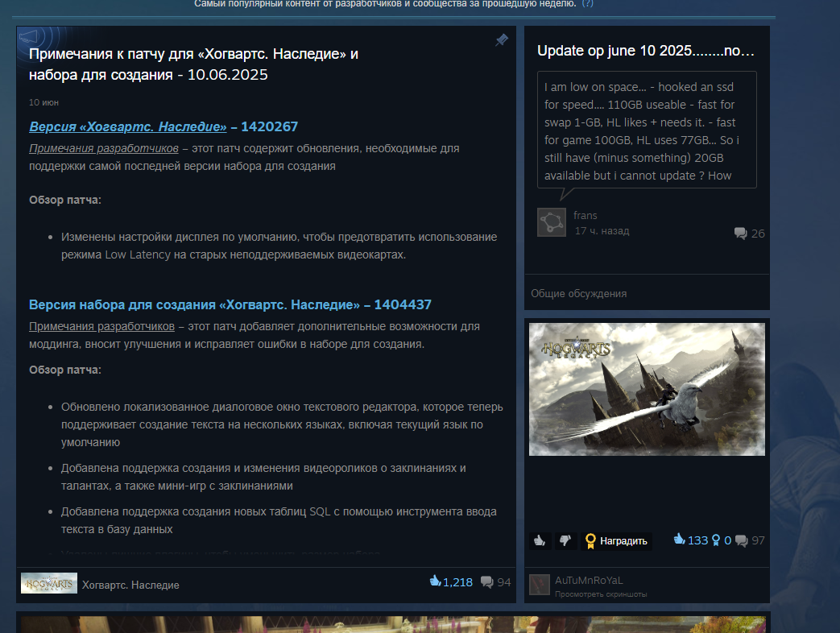Open the partially visible screenshot card below
Screen dimensions: 840x633
pyautogui.click(x=393, y=623)
